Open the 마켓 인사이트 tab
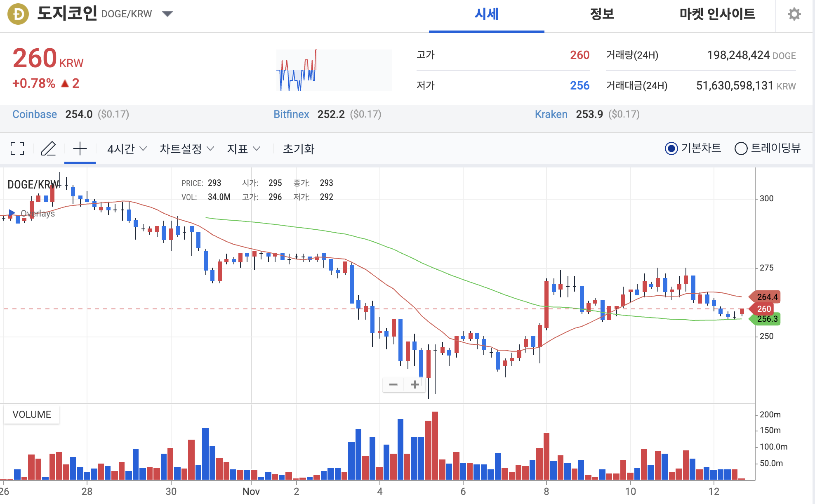The image size is (815, 504). point(717,14)
